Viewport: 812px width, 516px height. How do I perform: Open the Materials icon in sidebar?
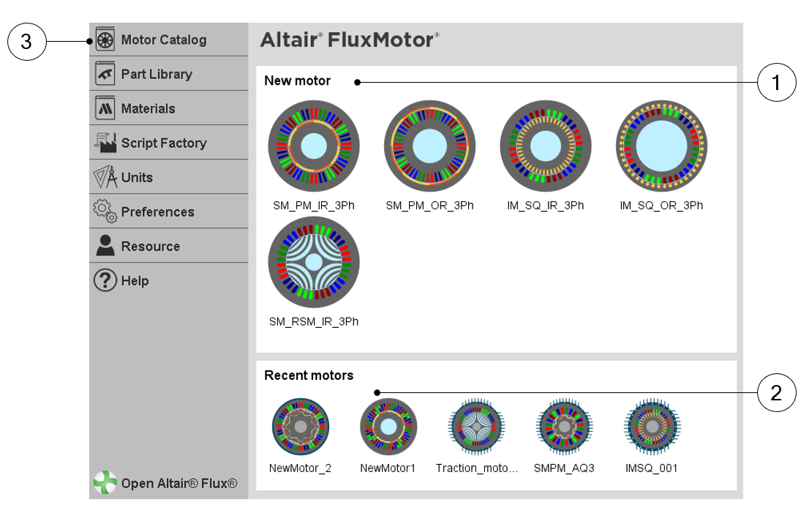point(105,108)
